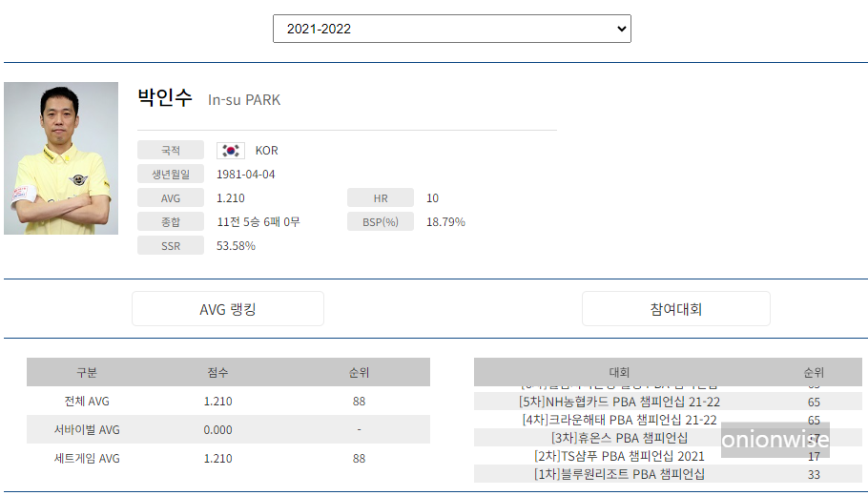Click the 순위 header in tournament table
This screenshot has width=868, height=496.
point(814,373)
